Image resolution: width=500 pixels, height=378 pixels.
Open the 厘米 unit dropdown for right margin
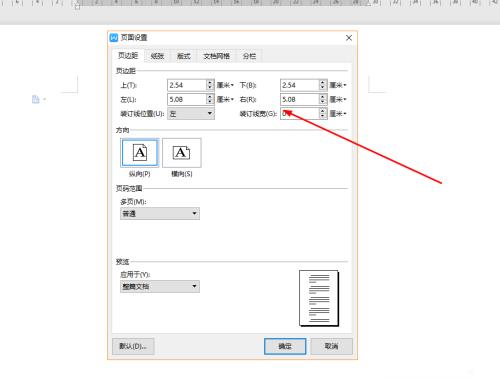[x=338, y=100]
